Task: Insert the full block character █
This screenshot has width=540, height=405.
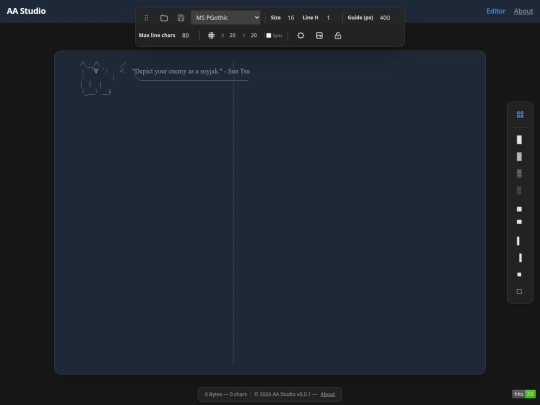Action: pos(519,140)
